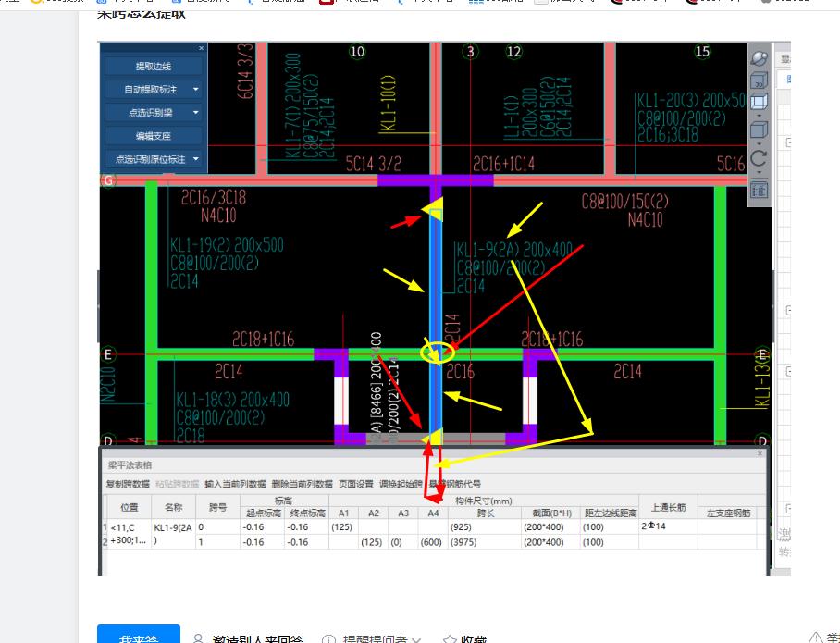Click the 编辑支座 button
This screenshot has width=840, height=643.
tap(154, 136)
